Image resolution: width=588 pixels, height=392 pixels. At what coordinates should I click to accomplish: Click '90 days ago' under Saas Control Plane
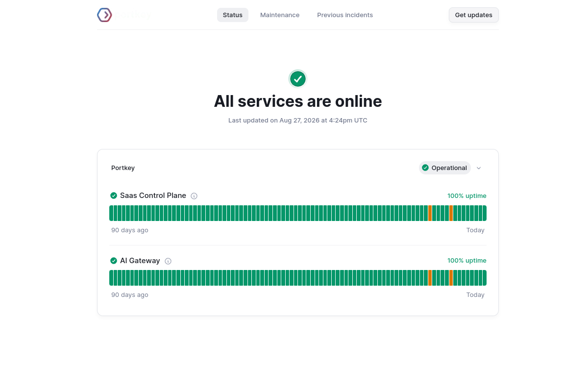coord(130,230)
